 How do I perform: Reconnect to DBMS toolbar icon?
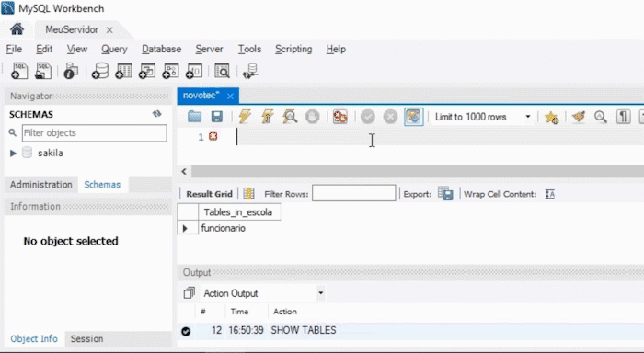pyautogui.click(x=250, y=71)
